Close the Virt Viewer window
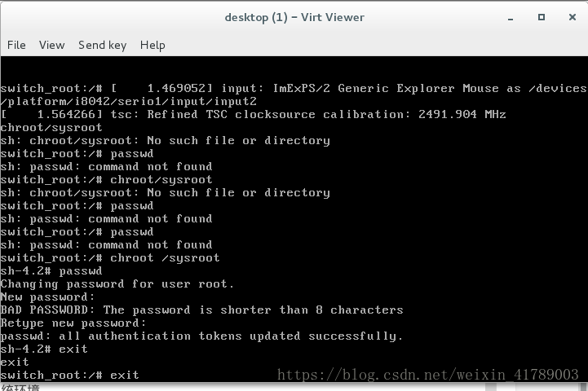588x391 pixels. [573, 17]
